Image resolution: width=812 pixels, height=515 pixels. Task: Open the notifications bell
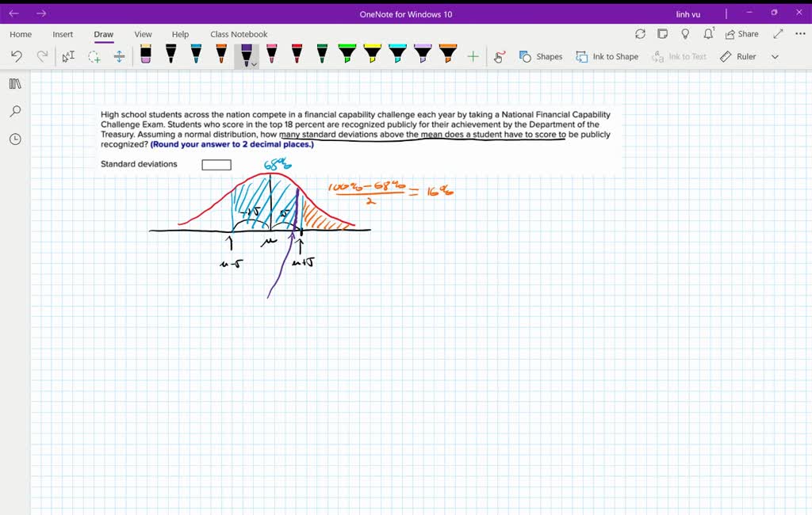click(708, 34)
